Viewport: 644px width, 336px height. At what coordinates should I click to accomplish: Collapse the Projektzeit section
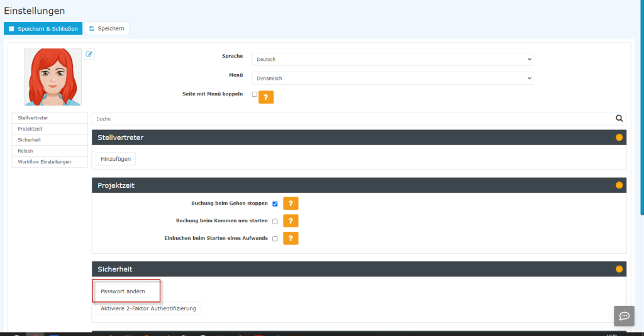click(x=619, y=185)
